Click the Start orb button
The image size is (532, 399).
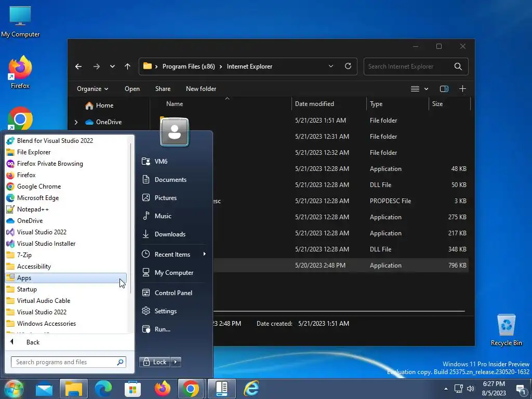[x=13, y=389]
